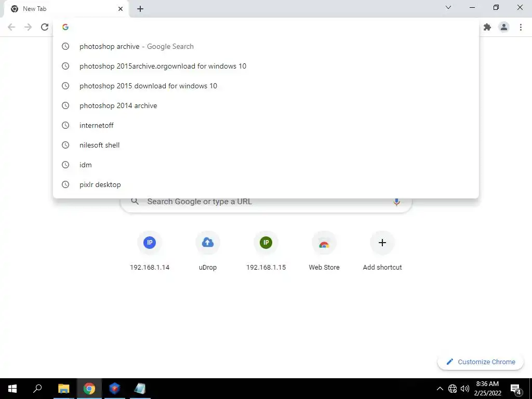Screen dimensions: 532x399
Task: Open the tab search chevron
Action: tap(448, 7)
